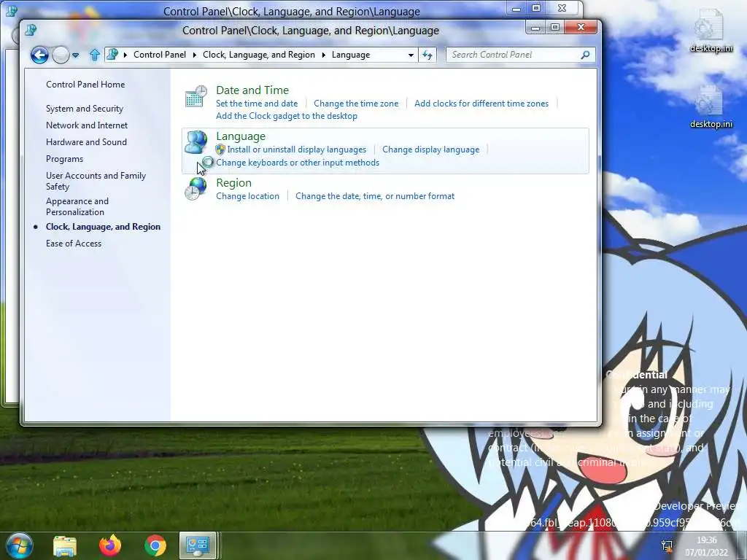
Task: Open Control Panel Home
Action: click(x=85, y=85)
